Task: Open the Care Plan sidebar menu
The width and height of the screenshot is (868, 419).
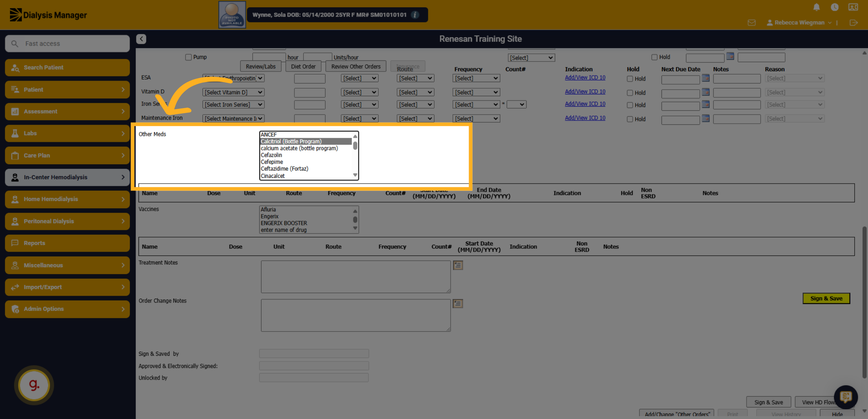Action: point(67,155)
